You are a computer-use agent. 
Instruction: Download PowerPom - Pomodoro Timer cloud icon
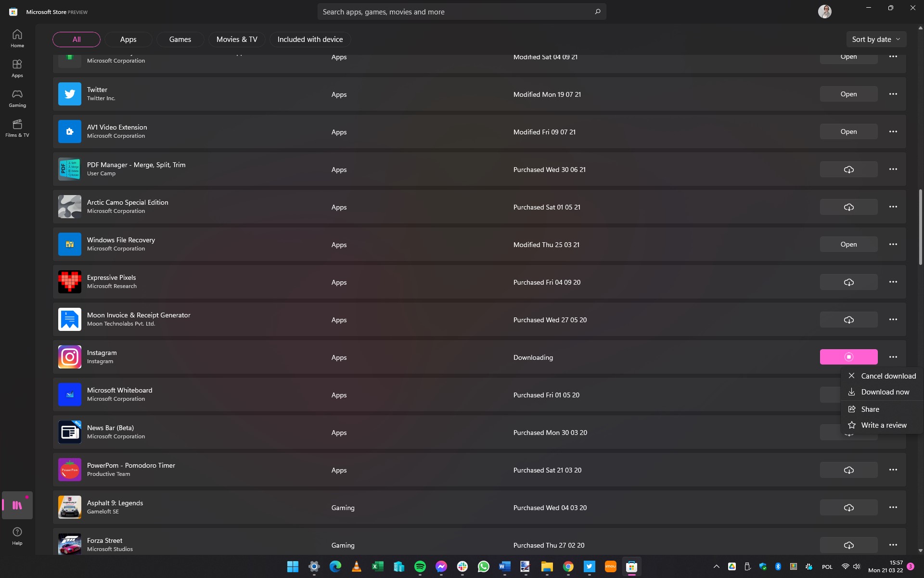tap(848, 470)
